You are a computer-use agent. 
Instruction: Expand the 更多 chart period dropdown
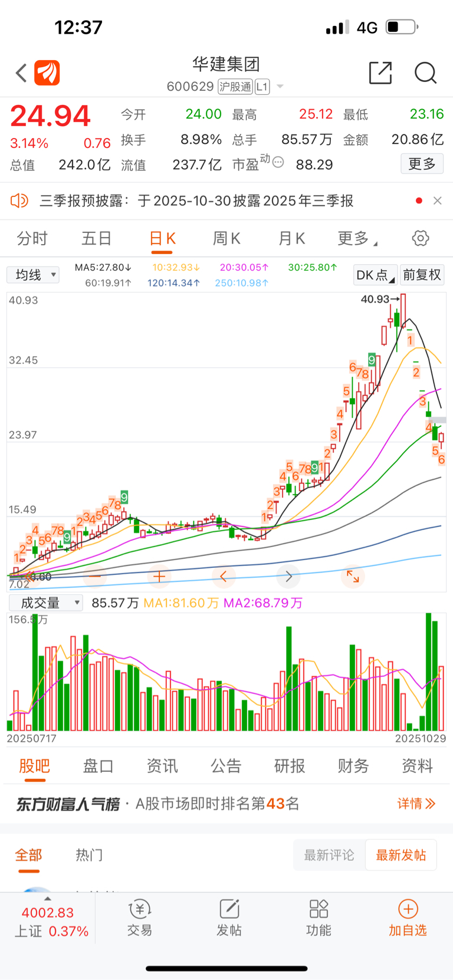(x=357, y=238)
